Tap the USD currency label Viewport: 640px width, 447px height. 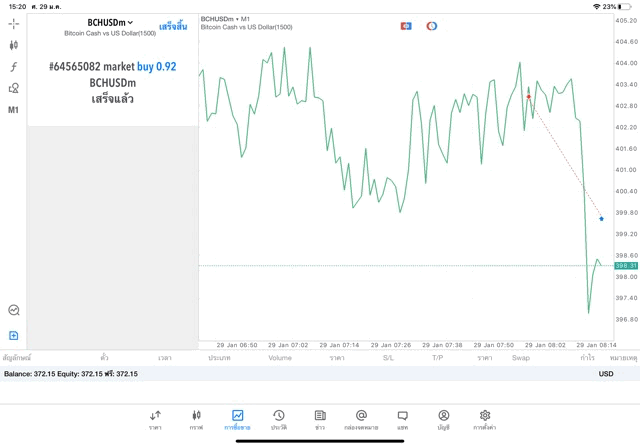pyautogui.click(x=606, y=374)
